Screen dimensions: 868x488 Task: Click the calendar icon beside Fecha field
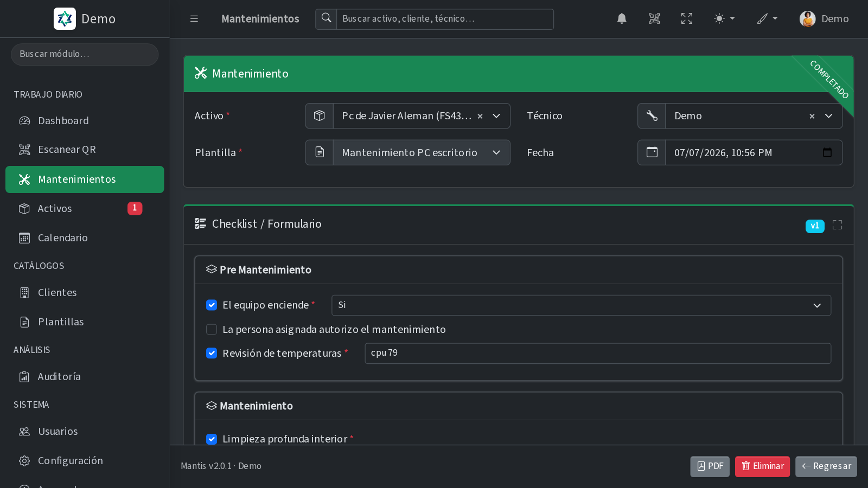coord(652,152)
